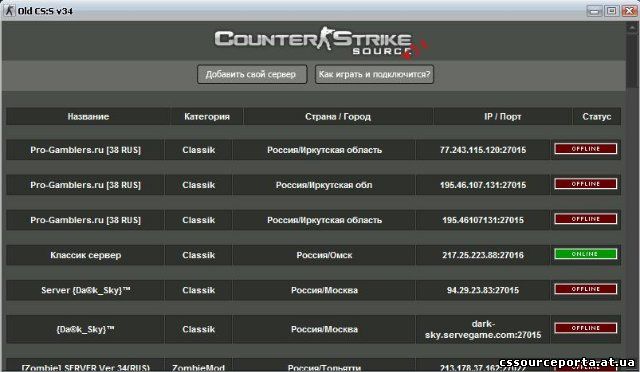This screenshot has height=372, width=640.
Task: Click OFFLINE status for 195.46107131:27015 server
Action: click(x=585, y=219)
